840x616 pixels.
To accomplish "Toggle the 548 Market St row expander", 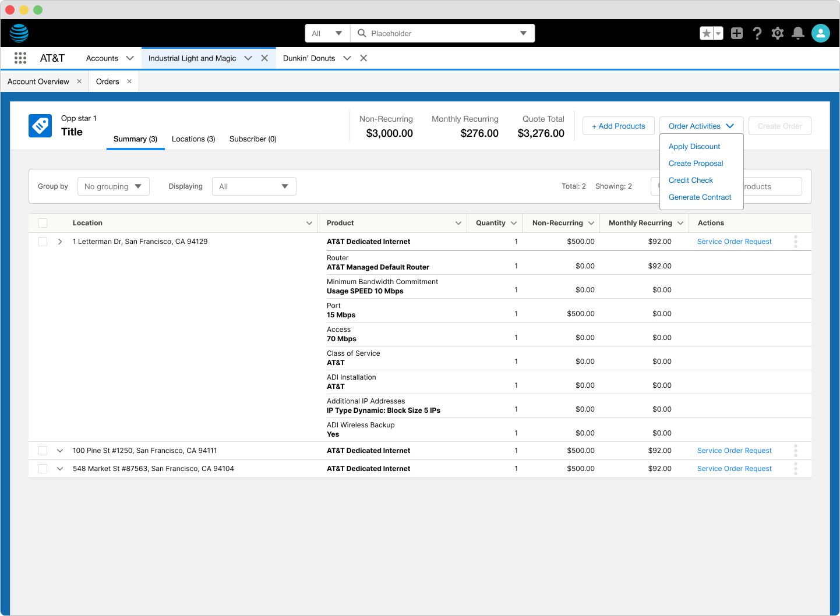I will coord(60,469).
